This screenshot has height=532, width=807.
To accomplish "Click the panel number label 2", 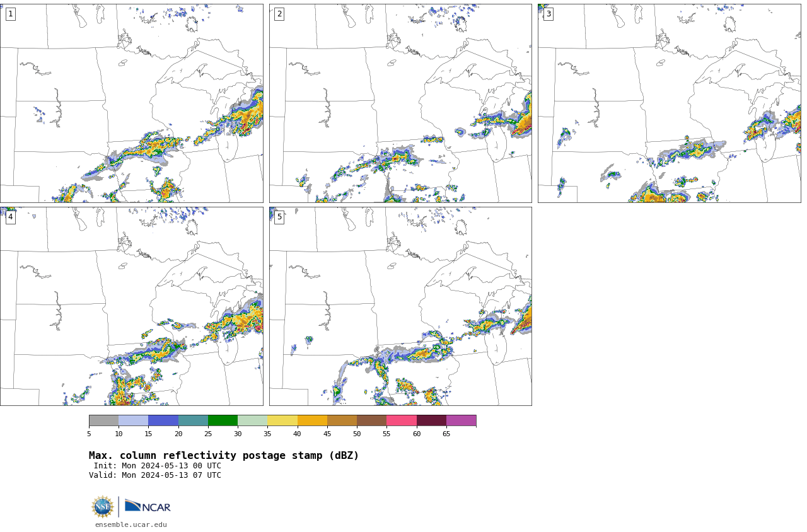I will (x=279, y=14).
